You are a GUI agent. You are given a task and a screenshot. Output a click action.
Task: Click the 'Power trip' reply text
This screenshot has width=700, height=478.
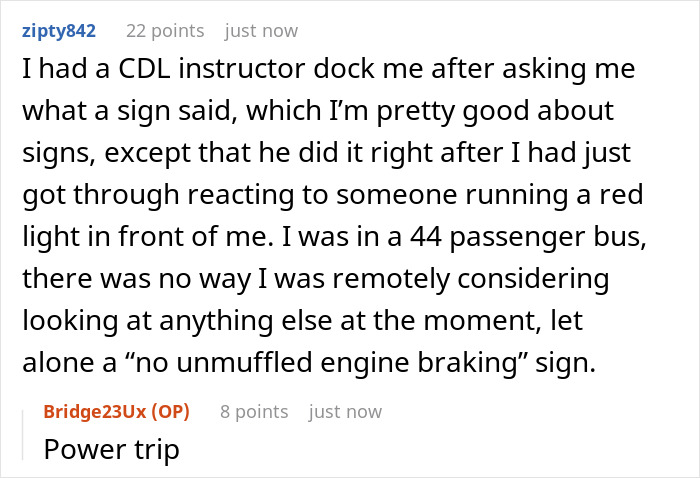112,449
